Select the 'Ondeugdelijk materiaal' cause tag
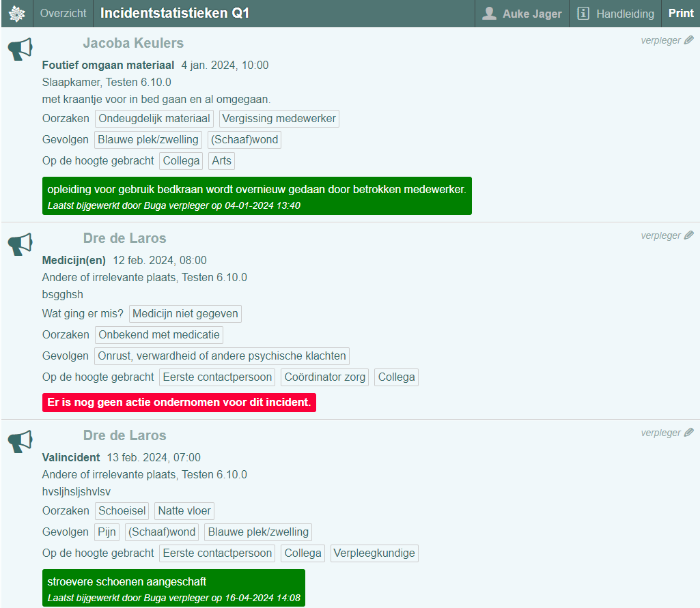The width and height of the screenshot is (700, 608). pyautogui.click(x=154, y=119)
